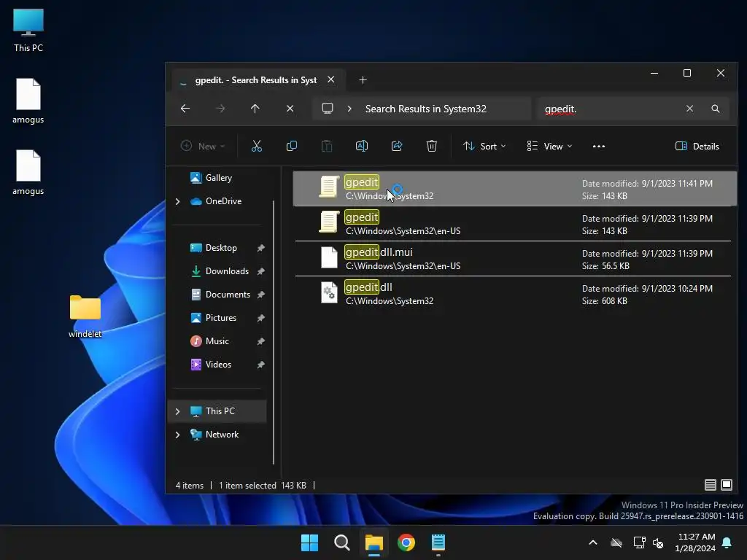Go forward with the right arrow
Viewport: 747px width, 560px height.
click(x=220, y=109)
